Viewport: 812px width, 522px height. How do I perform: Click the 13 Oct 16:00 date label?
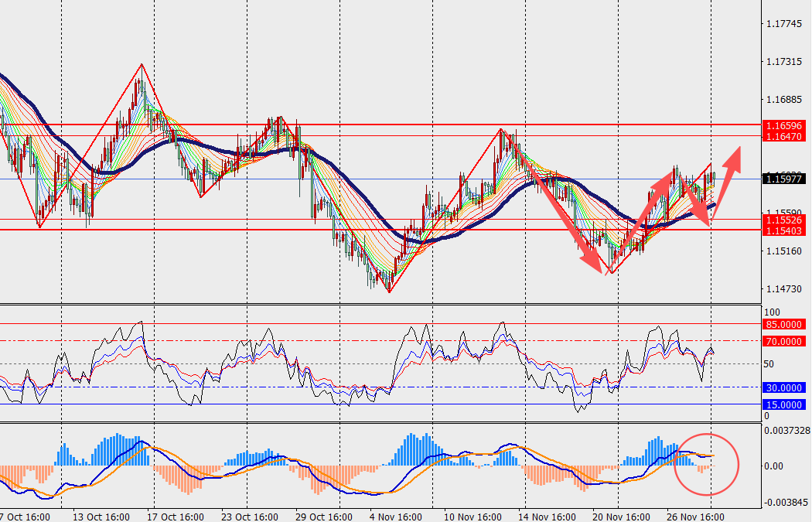point(101,517)
